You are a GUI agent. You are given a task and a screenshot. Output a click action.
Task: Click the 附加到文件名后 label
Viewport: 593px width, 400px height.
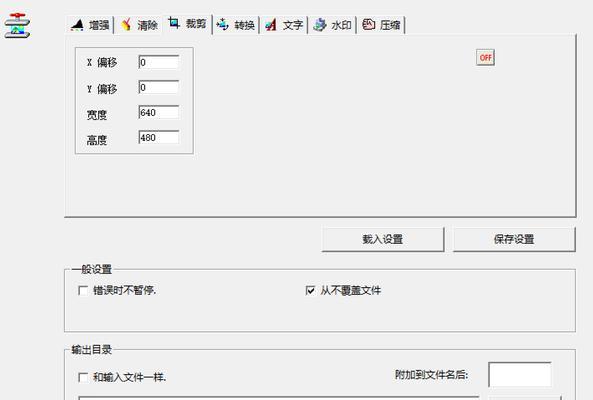coord(432,375)
